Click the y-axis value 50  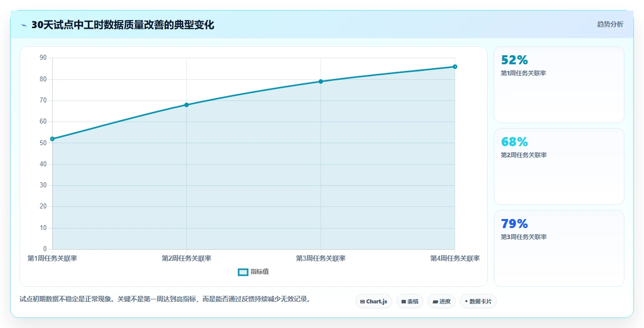[43, 143]
